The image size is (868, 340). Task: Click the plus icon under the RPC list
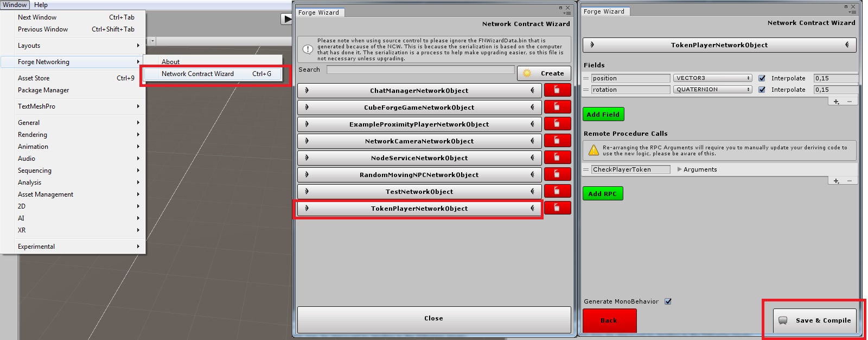click(836, 181)
